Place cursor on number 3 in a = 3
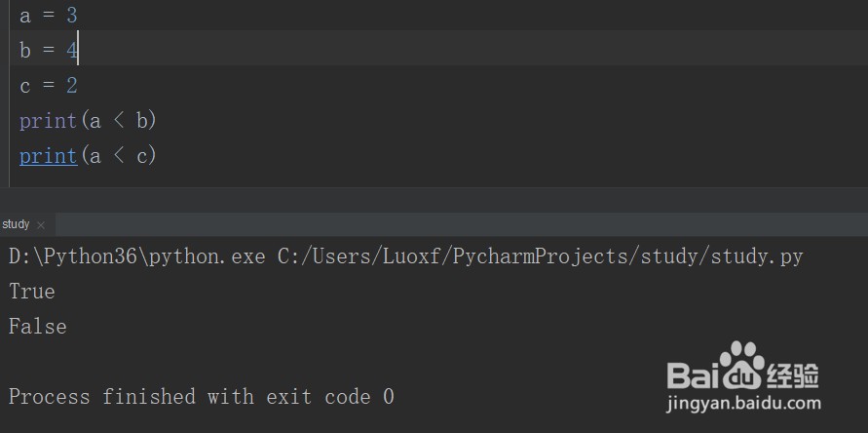Image resolution: width=868 pixels, height=433 pixels. tap(71, 16)
